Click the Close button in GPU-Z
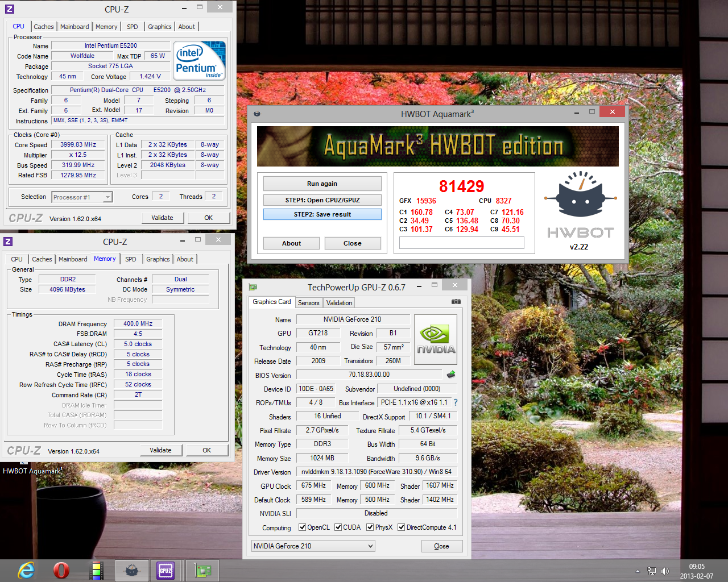The width and height of the screenshot is (728, 582). pyautogui.click(x=441, y=546)
